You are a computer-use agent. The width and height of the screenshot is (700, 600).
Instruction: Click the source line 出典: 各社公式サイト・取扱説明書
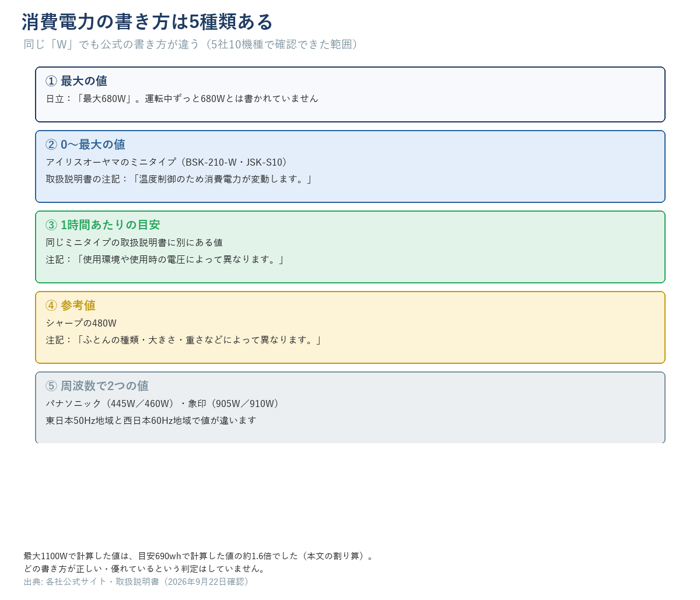point(138,582)
